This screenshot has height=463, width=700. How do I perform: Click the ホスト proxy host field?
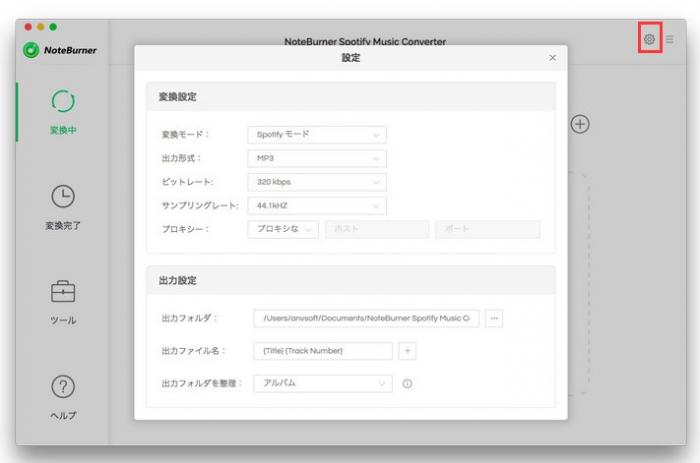click(377, 229)
